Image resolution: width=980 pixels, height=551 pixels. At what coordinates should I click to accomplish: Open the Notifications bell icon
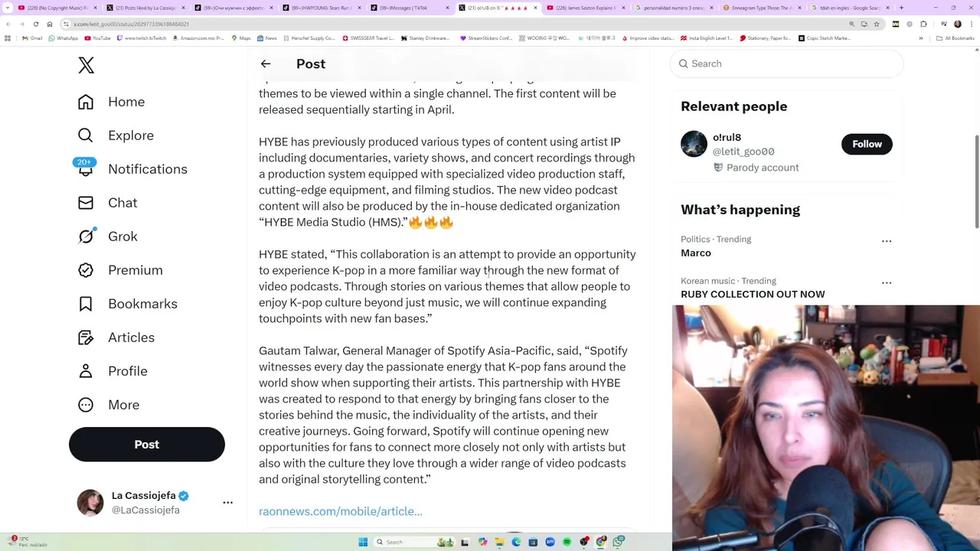86,169
